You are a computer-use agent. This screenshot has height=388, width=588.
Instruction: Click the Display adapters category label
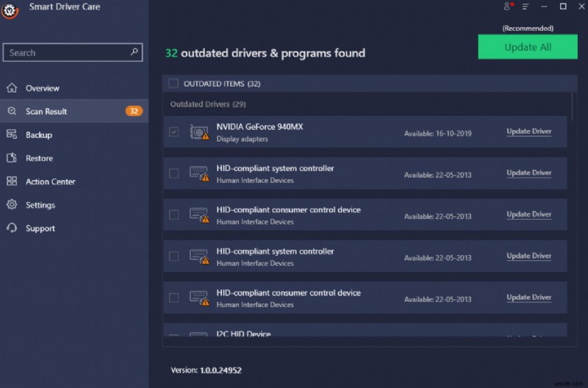[242, 139]
